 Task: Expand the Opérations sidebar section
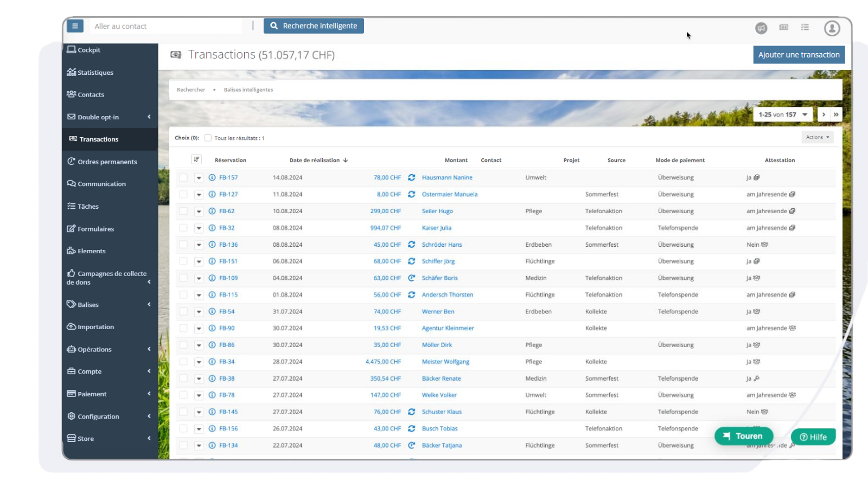[94, 349]
